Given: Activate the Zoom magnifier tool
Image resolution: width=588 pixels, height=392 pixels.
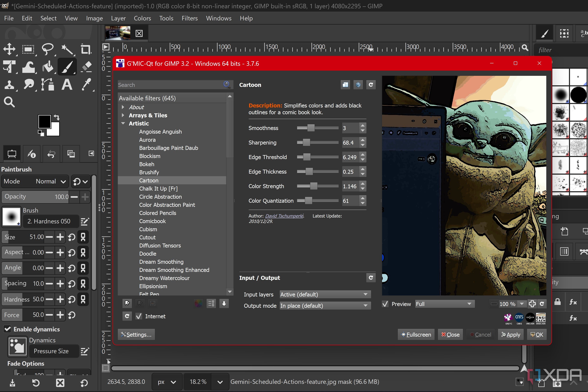Looking at the screenshot, I should [x=10, y=102].
